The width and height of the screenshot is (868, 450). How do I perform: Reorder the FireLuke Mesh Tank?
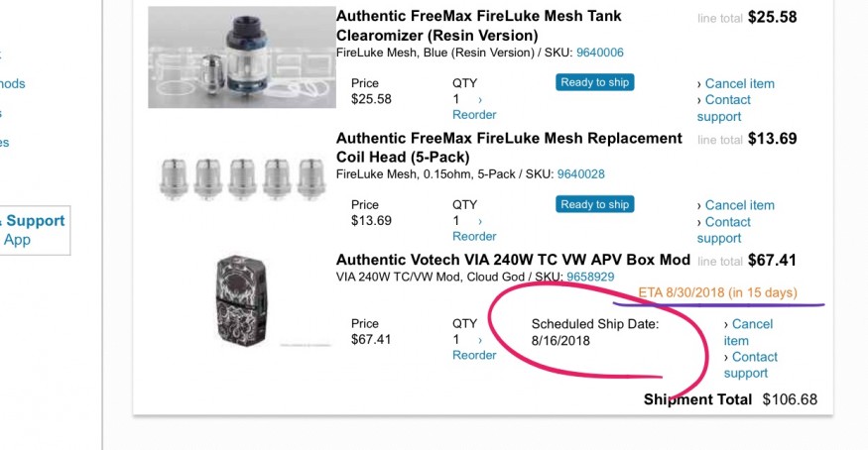click(473, 115)
